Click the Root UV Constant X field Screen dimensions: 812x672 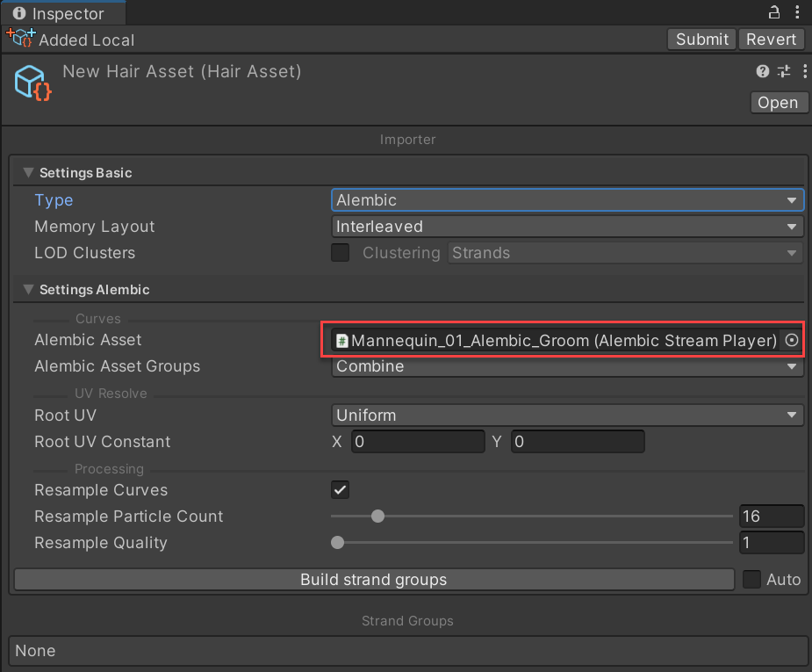tap(418, 442)
